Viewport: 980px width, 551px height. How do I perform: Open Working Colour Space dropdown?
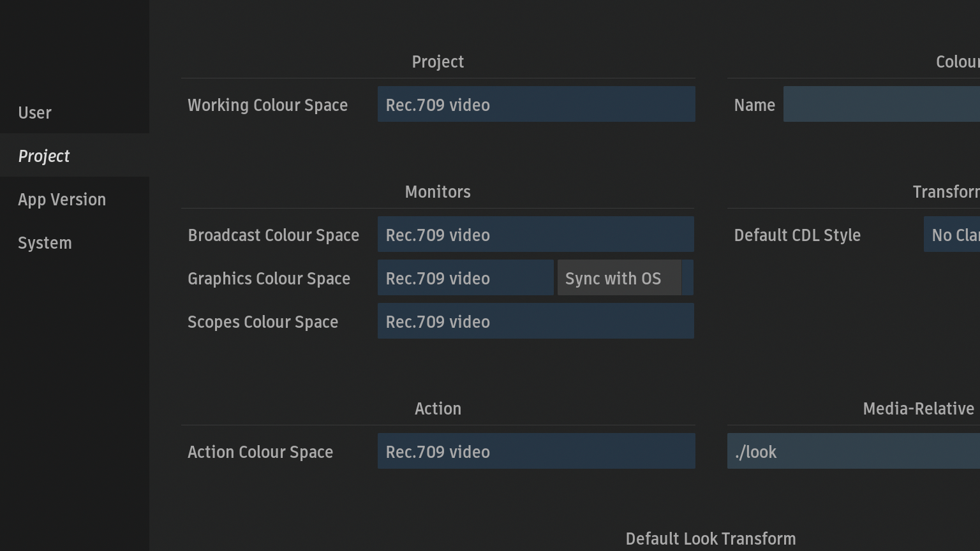[x=536, y=105]
